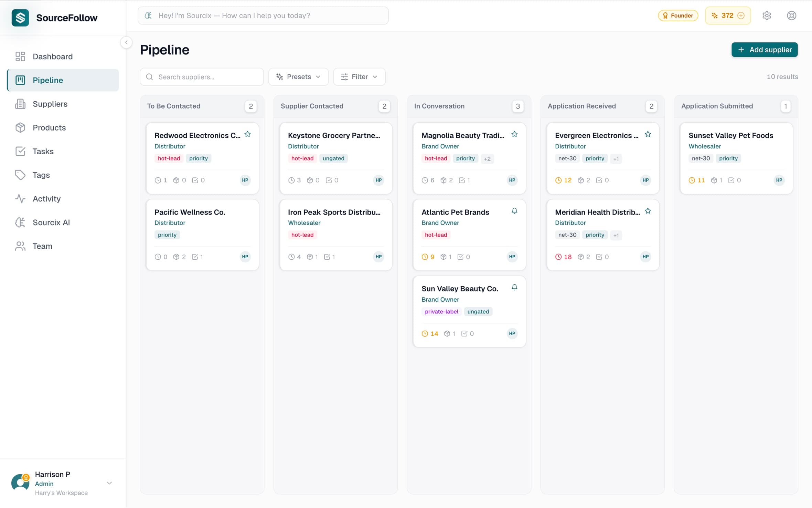Open the Dashboard from the sidebar
Viewport: 812px width, 508px height.
click(x=52, y=56)
